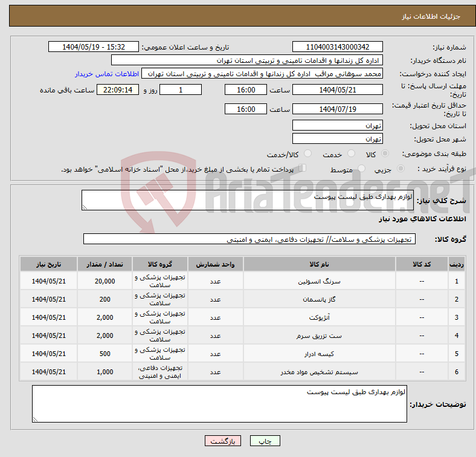Screen dimensions: 476x457
Task: Click the تجهیزات دفاعی، ایمنی و امنیتی group cell
Action: [x=160, y=372]
